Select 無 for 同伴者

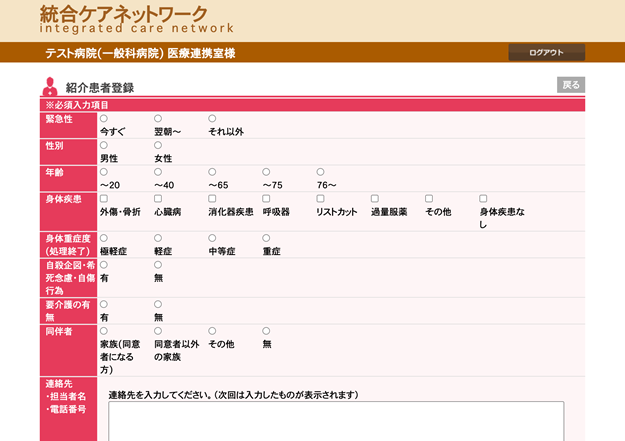point(266,331)
